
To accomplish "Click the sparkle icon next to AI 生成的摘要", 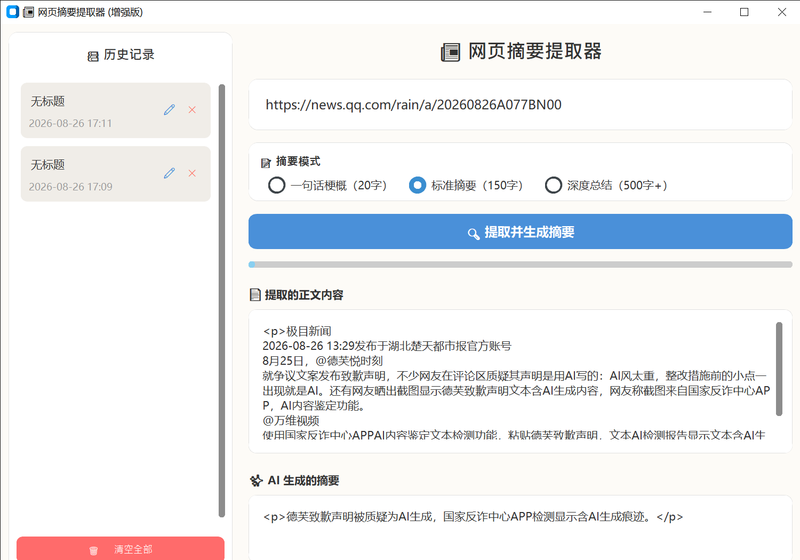I will point(256,480).
